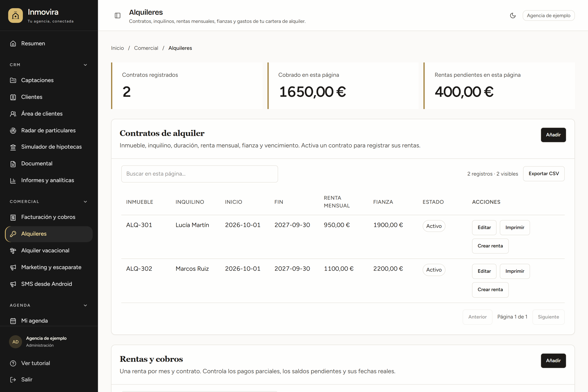Click the Informes y analíticas chart icon
This screenshot has width=588, height=392.
pyautogui.click(x=13, y=180)
